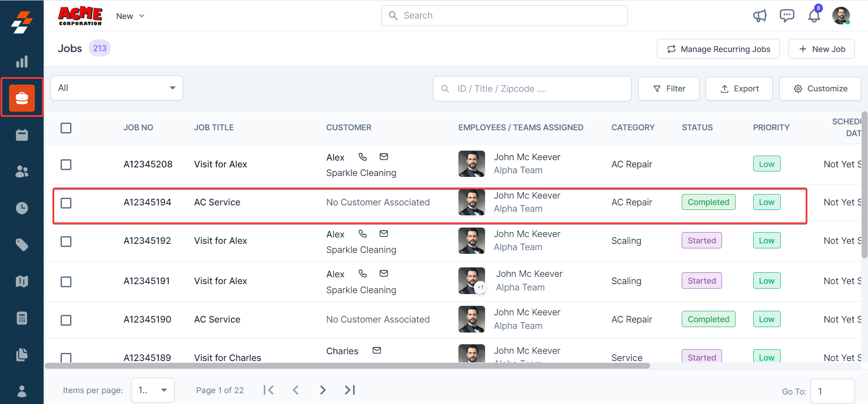This screenshot has height=404, width=868.
Task: Open the calendar icon in sidebar
Action: pyautogui.click(x=22, y=135)
